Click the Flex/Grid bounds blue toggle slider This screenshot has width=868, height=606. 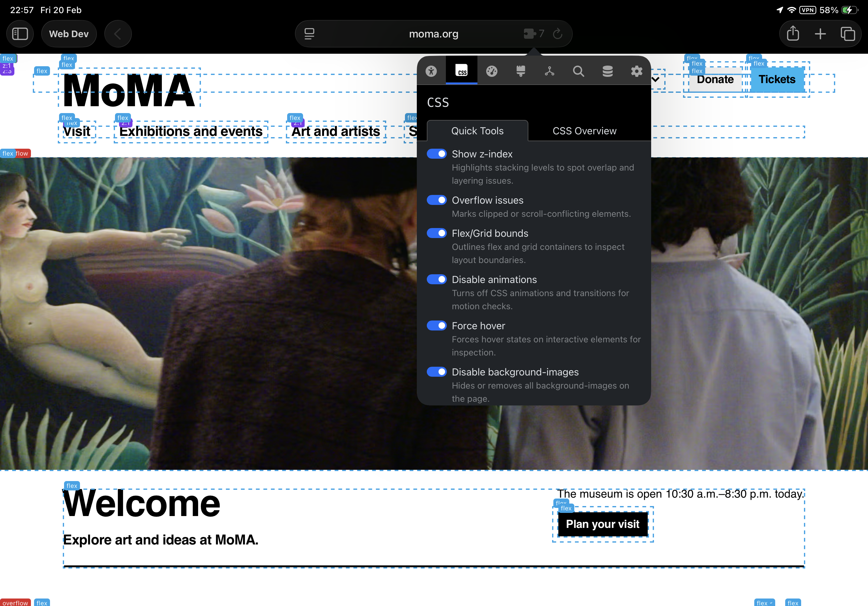coord(436,233)
